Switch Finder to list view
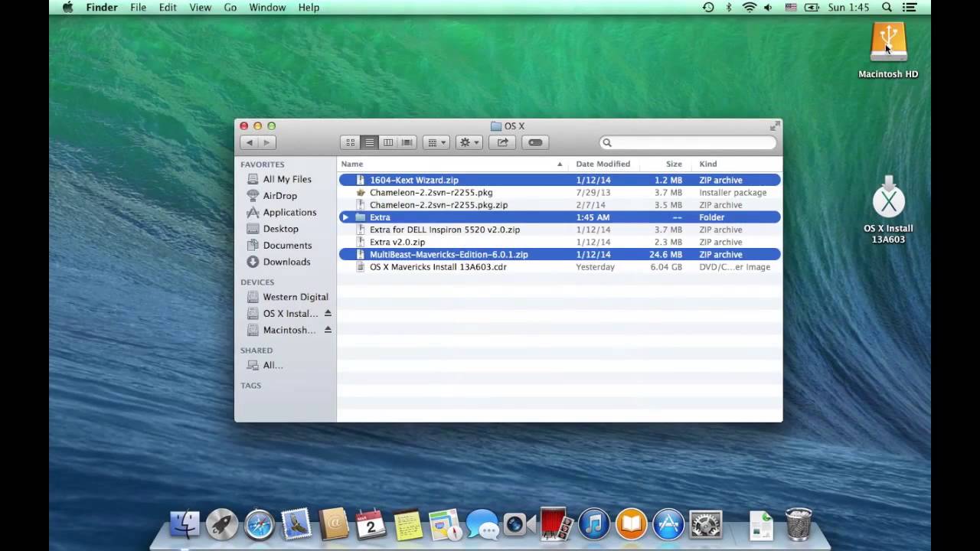Image resolution: width=980 pixels, height=551 pixels. coord(370,142)
